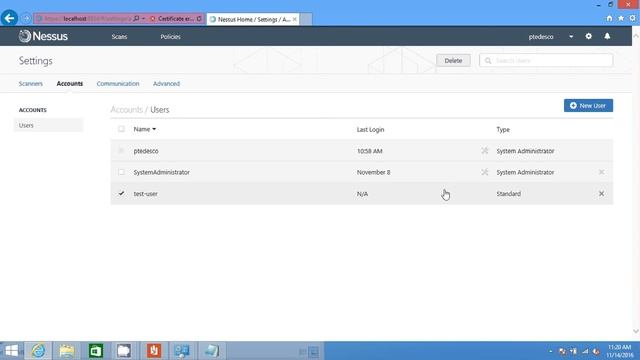Click ptedesco's administrator tools icon

point(484,151)
